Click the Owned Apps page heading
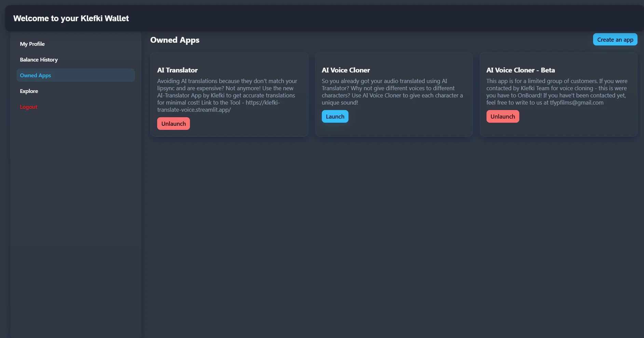 click(175, 40)
